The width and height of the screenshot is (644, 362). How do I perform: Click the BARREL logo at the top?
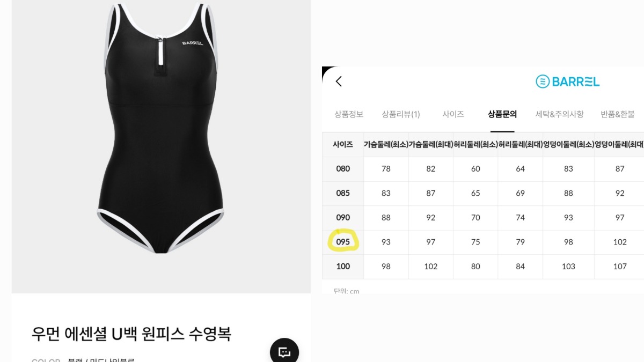568,82
